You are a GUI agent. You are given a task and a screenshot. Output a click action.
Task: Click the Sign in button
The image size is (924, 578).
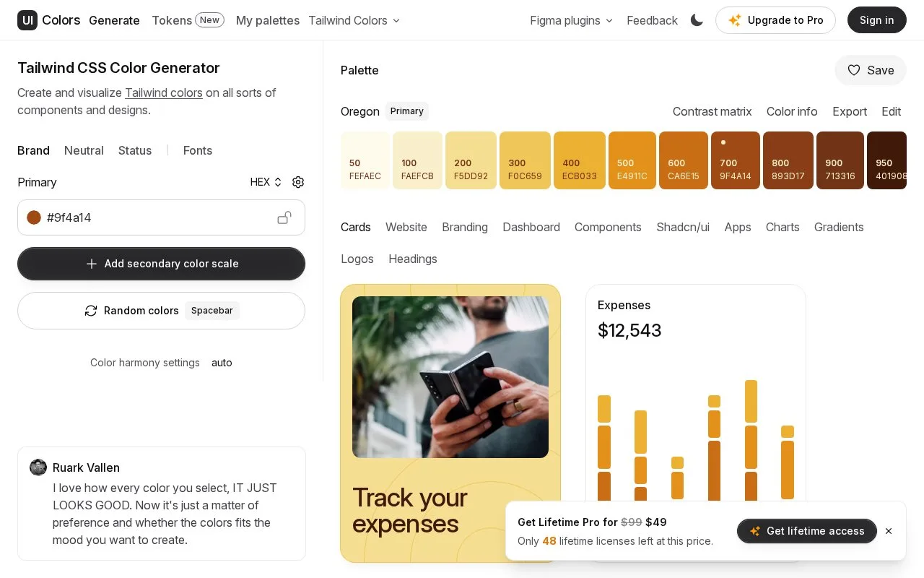[876, 20]
